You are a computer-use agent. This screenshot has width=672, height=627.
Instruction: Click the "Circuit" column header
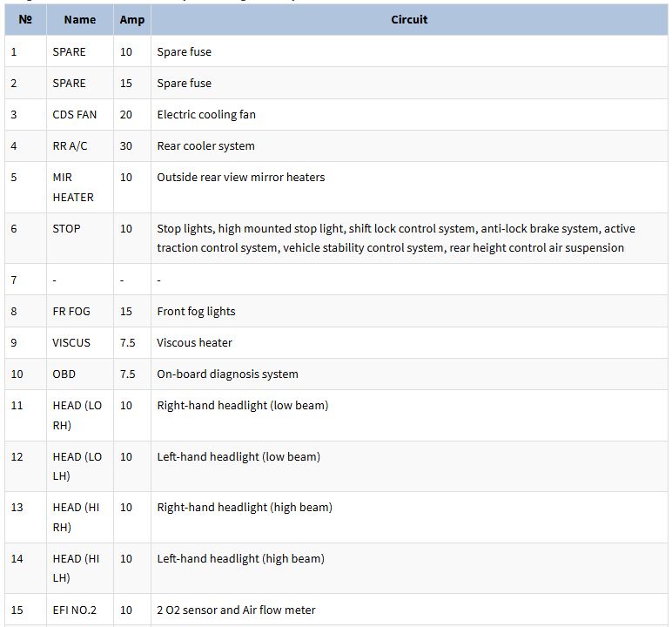tap(409, 20)
